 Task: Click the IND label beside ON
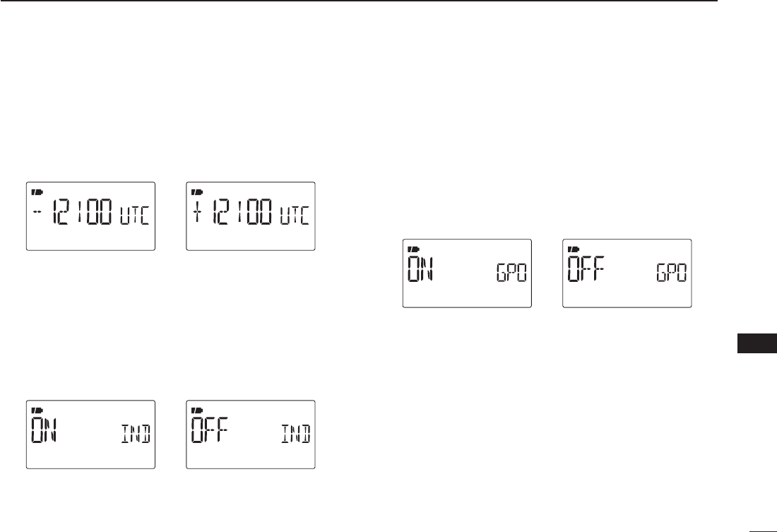point(136,434)
